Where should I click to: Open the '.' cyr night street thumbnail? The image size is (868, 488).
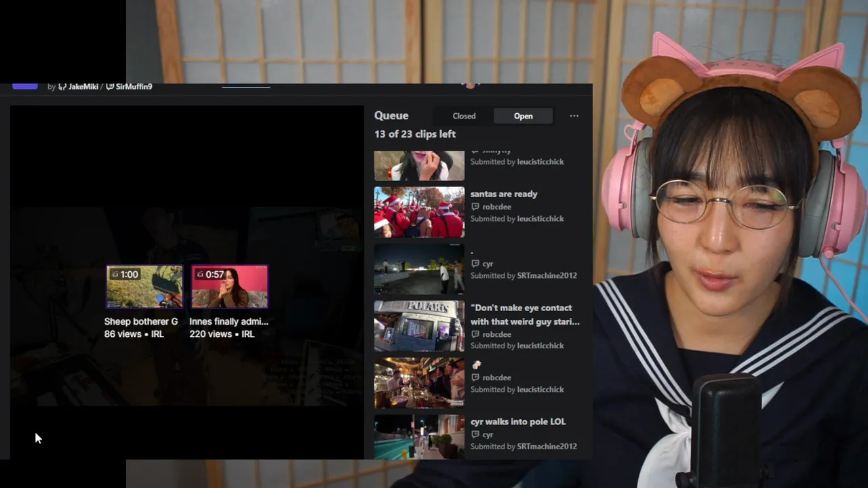click(419, 269)
